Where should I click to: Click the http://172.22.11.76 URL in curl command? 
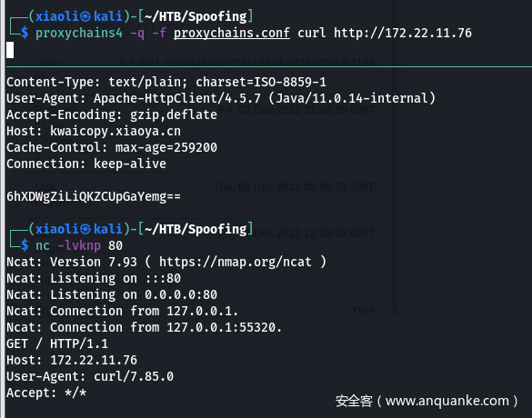click(403, 33)
